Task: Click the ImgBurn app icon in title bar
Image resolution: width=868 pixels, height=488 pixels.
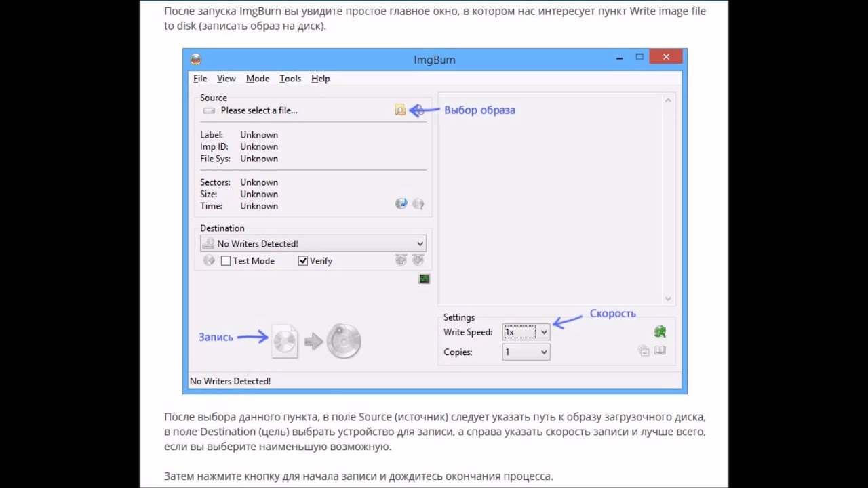Action: coord(195,60)
